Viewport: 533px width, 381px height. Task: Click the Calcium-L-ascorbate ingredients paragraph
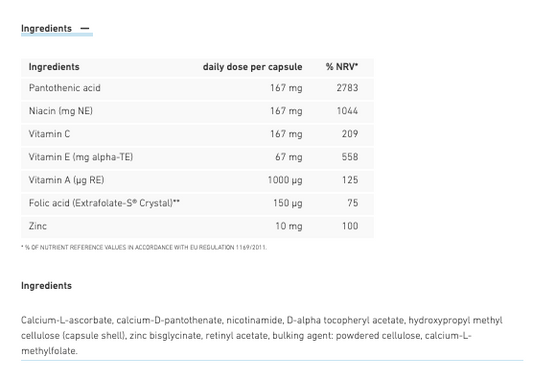coord(262,335)
